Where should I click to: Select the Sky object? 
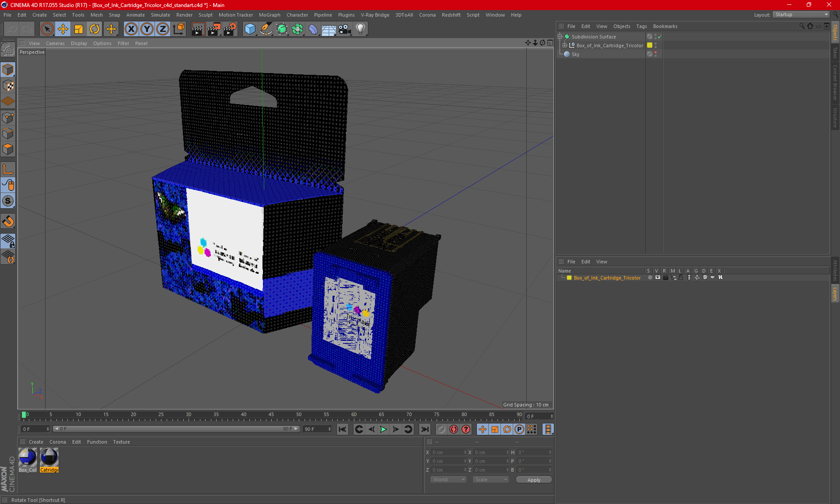click(x=575, y=54)
